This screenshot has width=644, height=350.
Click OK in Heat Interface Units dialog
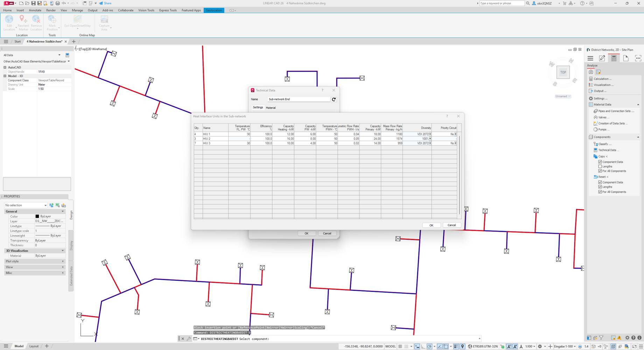(431, 225)
